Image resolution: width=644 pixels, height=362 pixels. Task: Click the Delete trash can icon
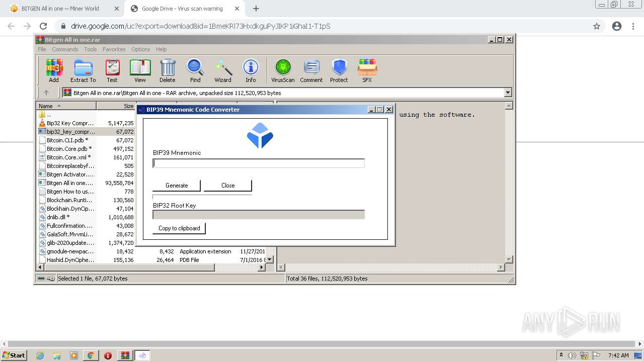pyautogui.click(x=168, y=70)
